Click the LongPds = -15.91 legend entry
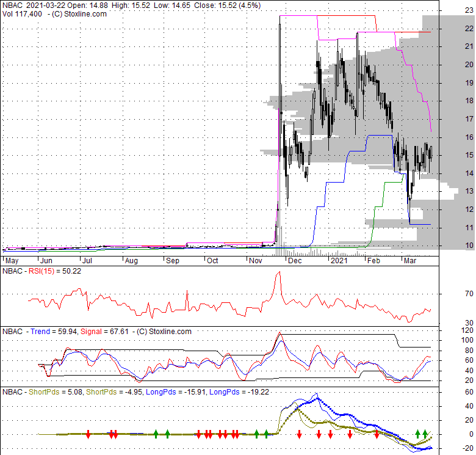Viewport: 476px width, 455px height. [x=176, y=392]
